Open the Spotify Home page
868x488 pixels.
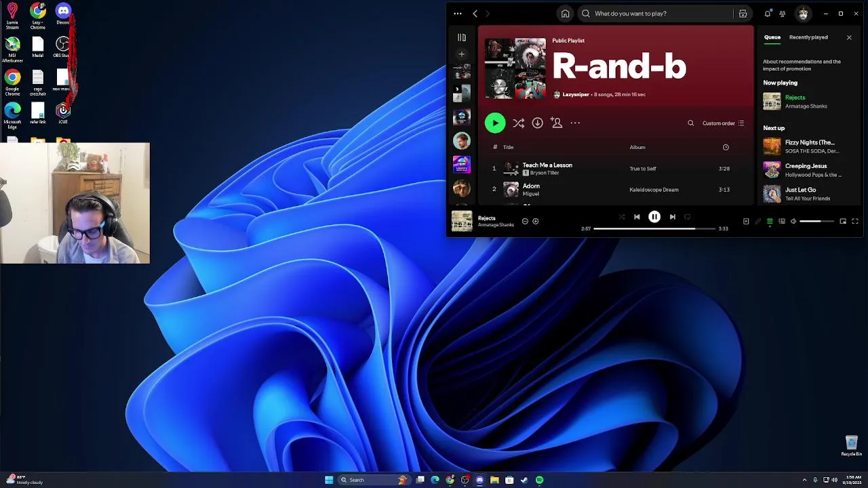coord(565,14)
